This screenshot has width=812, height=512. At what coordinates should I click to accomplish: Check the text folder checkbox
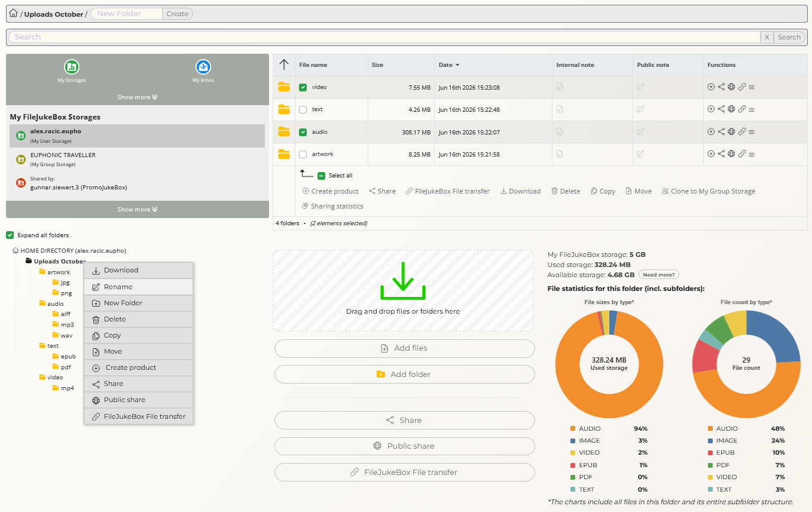[303, 109]
